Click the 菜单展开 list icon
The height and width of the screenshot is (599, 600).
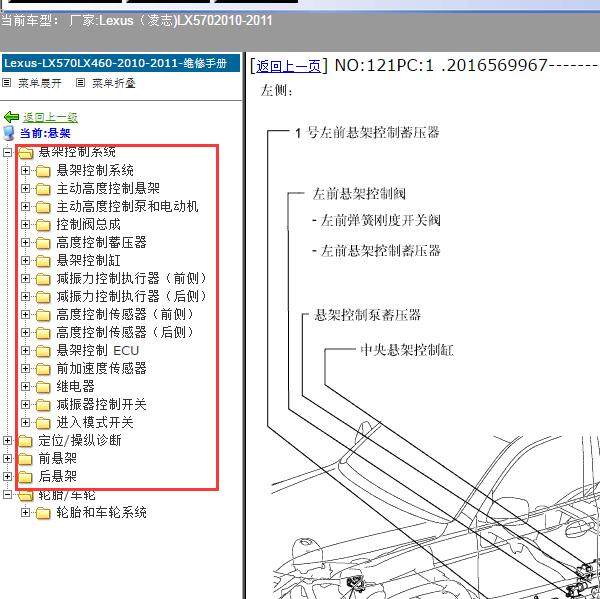pos(7,82)
